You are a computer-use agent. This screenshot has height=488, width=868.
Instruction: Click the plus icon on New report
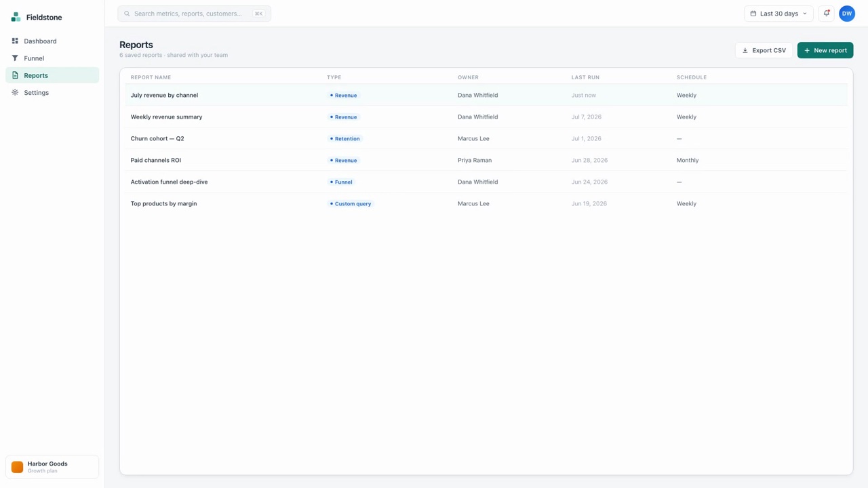click(x=807, y=50)
